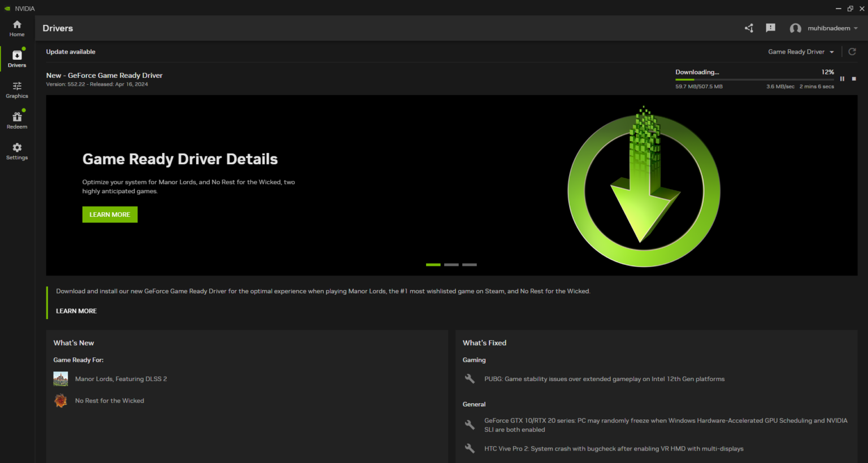Click the share icon in header
This screenshot has height=463, width=868.
(x=749, y=28)
